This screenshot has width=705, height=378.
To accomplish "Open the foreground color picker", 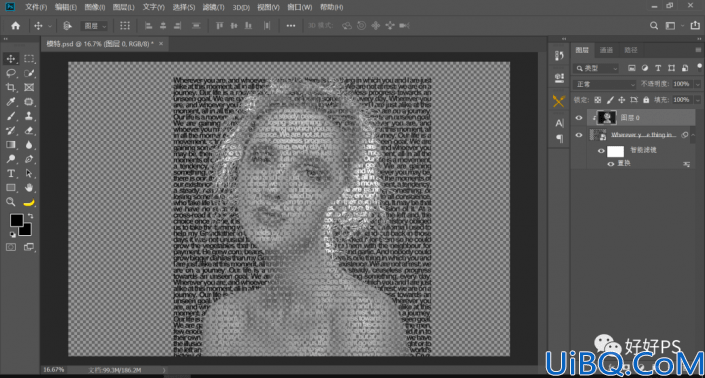I will (16, 220).
